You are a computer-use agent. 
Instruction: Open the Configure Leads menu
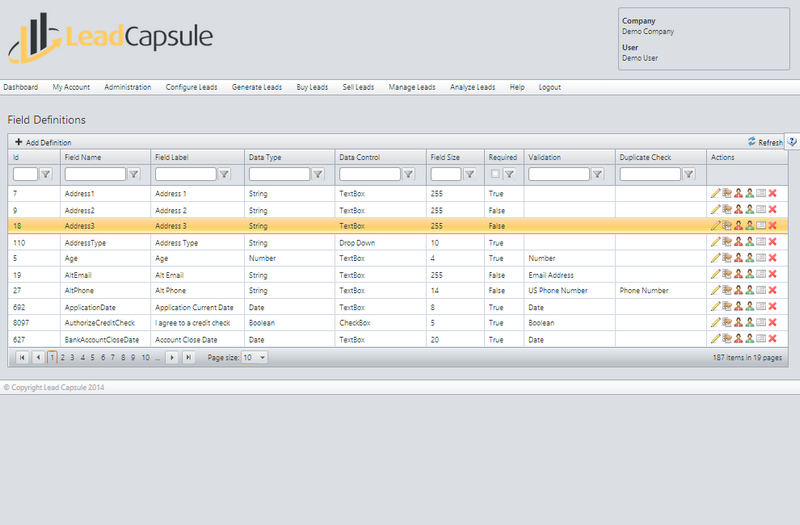(191, 87)
